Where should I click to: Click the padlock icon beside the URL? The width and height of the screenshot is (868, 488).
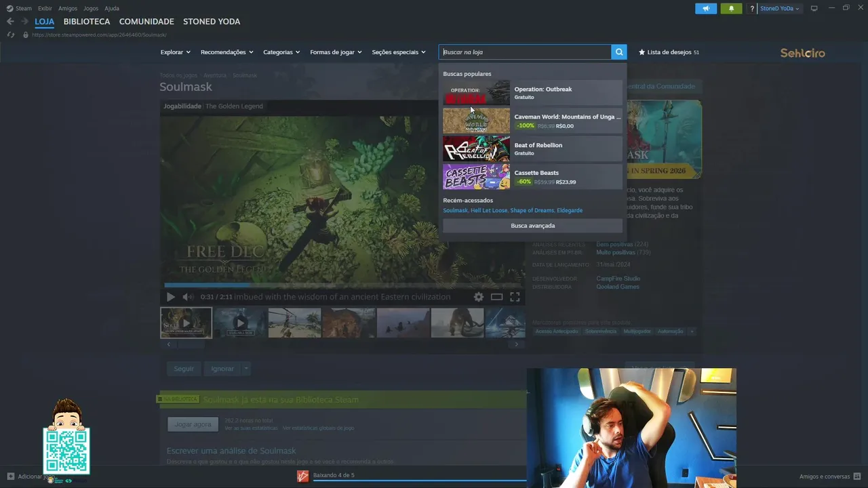point(26,35)
